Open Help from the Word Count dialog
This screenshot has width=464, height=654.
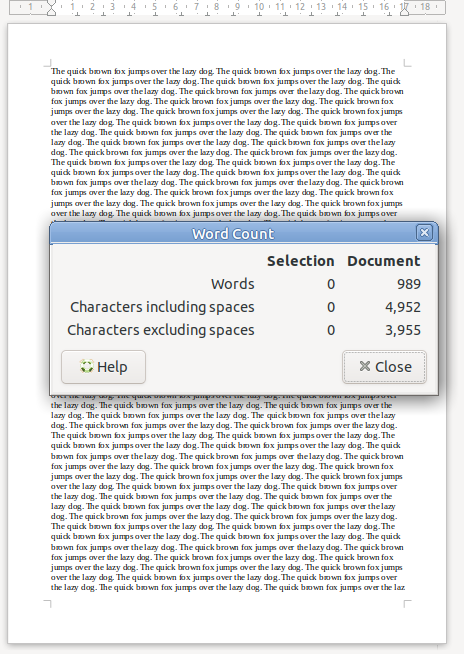[x=103, y=367]
